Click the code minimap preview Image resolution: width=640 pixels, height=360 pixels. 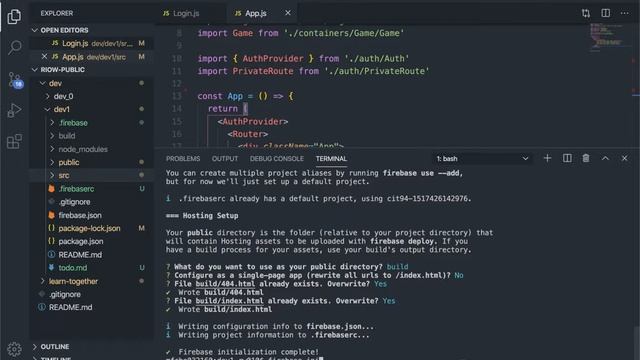pyautogui.click(x=608, y=38)
